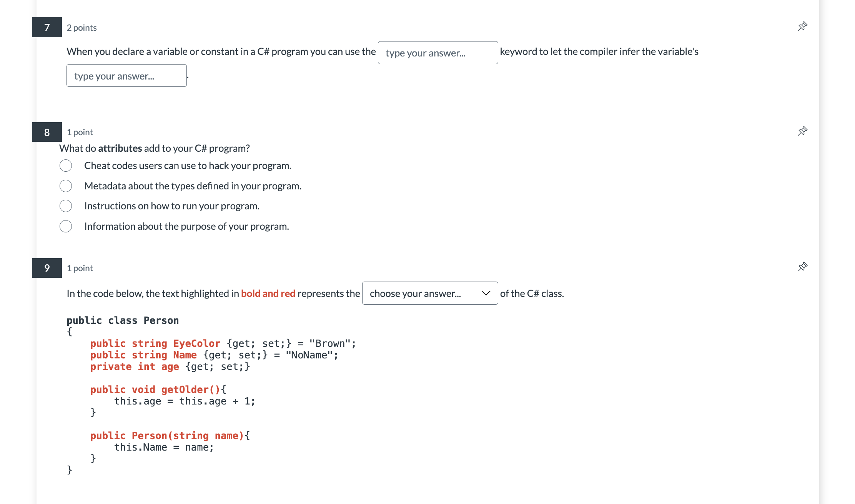
Task: Pin question 8 with pushpin icon
Action: pos(802,131)
